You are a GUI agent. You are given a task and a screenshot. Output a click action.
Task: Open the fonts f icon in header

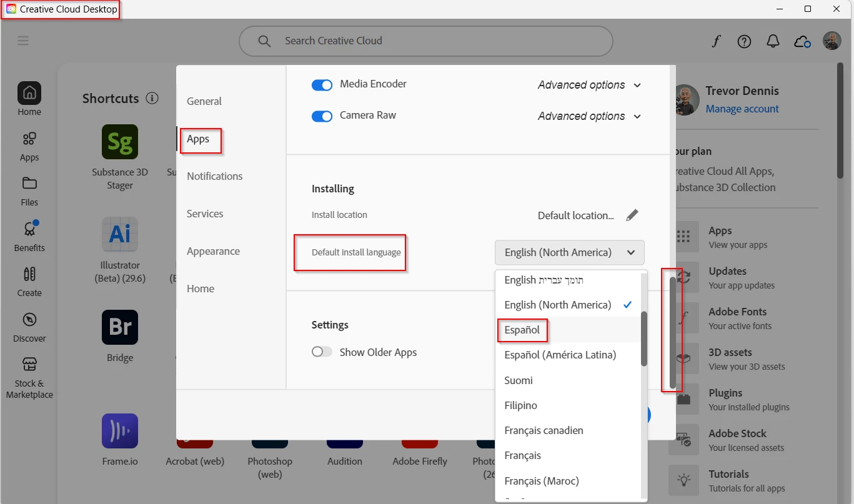coord(717,41)
